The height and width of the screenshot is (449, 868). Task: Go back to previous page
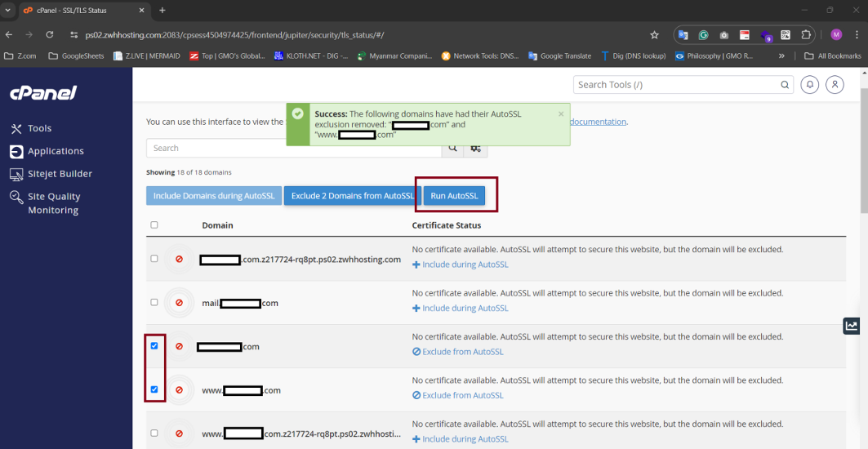click(x=9, y=35)
